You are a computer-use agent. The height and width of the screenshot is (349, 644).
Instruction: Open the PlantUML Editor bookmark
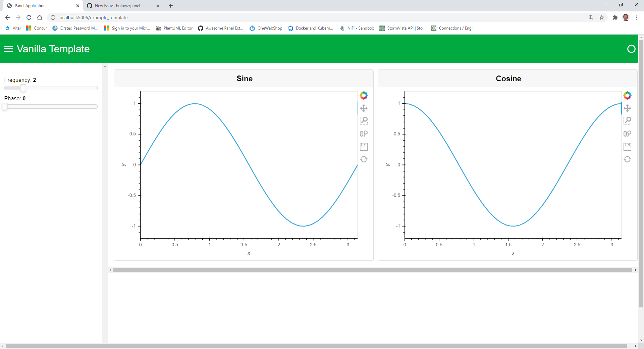pyautogui.click(x=174, y=28)
